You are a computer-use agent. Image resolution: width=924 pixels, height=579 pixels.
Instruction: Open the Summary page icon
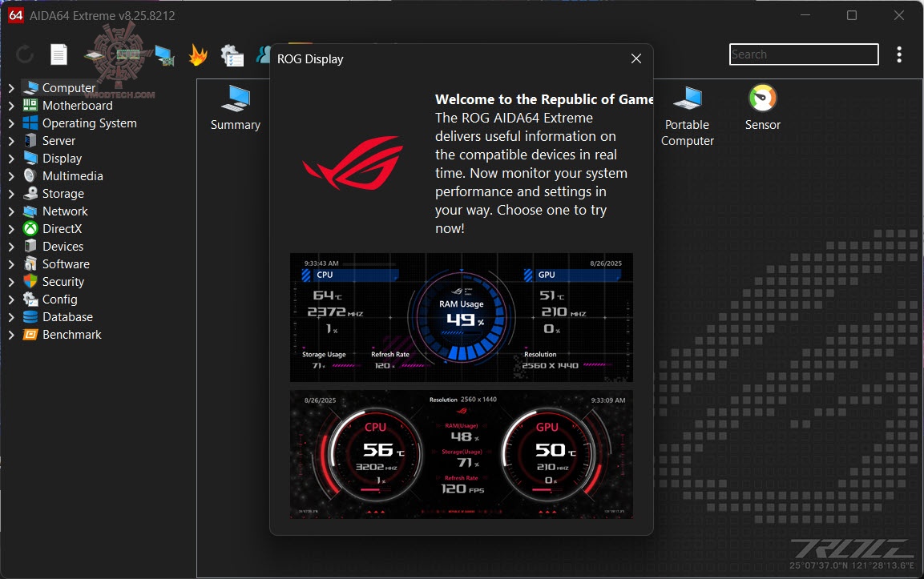(x=235, y=108)
